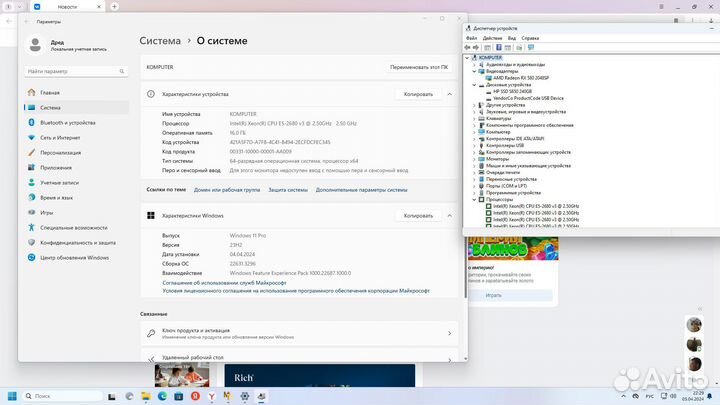
Task: Click blue help icon in Device Manager toolbar
Action: point(498,47)
